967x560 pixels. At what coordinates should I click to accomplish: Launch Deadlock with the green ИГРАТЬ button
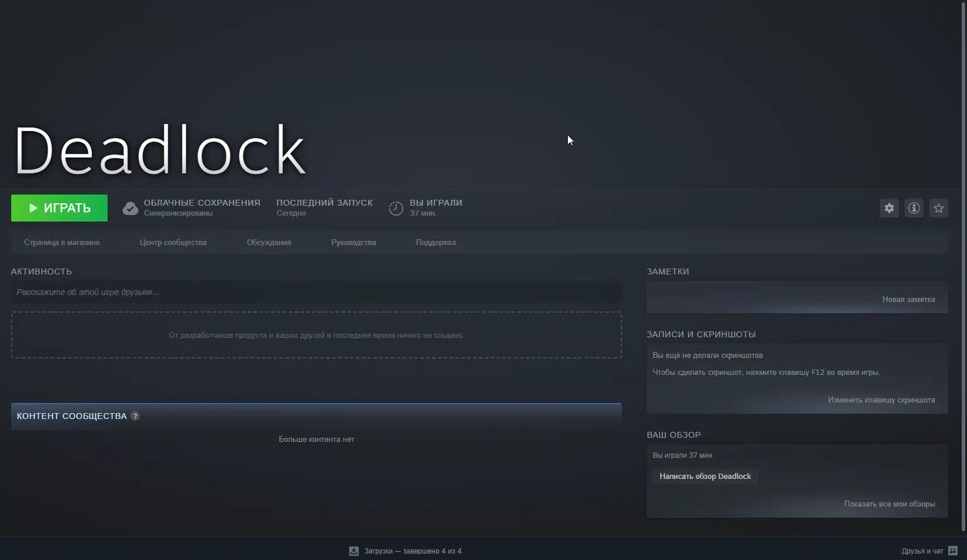59,208
